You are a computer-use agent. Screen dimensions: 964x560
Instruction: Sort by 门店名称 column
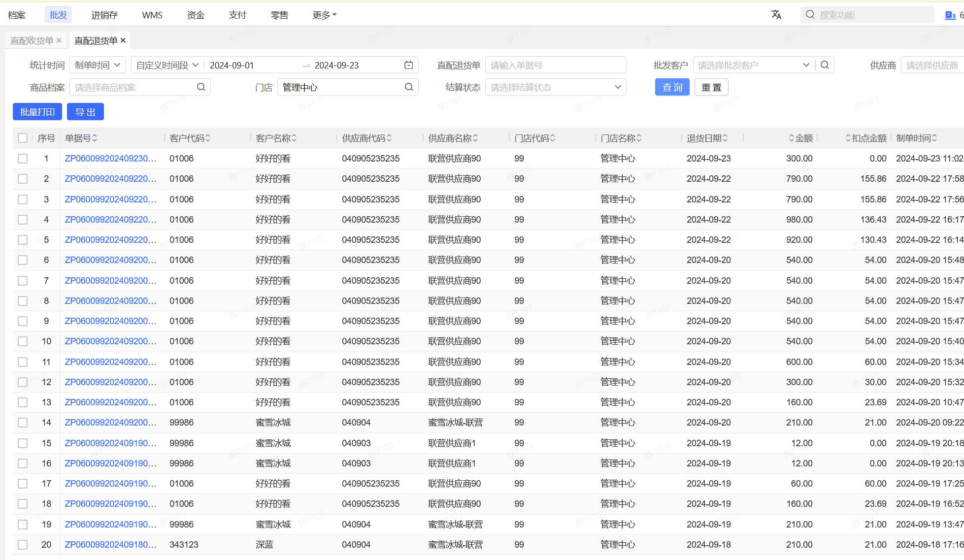[x=639, y=138]
